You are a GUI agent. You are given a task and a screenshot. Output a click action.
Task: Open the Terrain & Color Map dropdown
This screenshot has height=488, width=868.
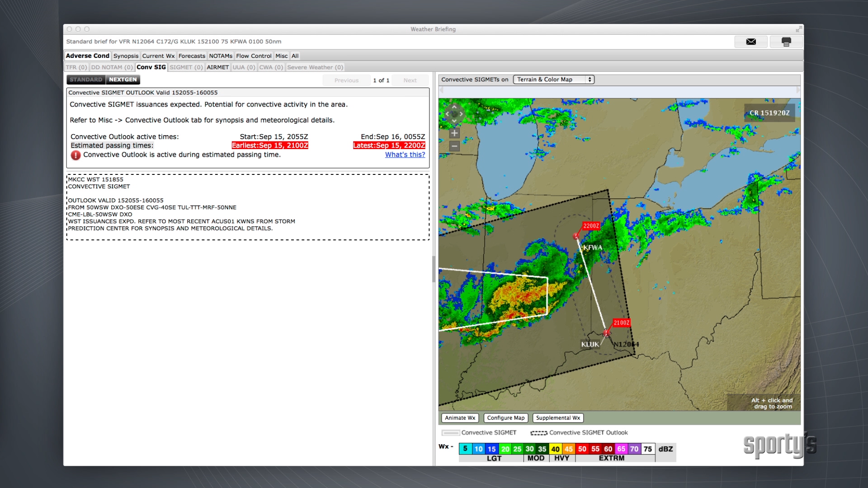click(553, 79)
